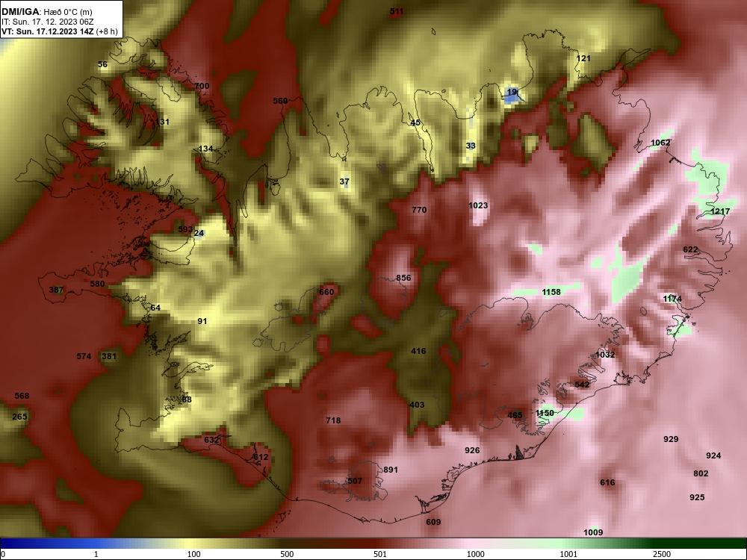Select the 1032 value label
This screenshot has height=560, width=747.
pos(605,355)
